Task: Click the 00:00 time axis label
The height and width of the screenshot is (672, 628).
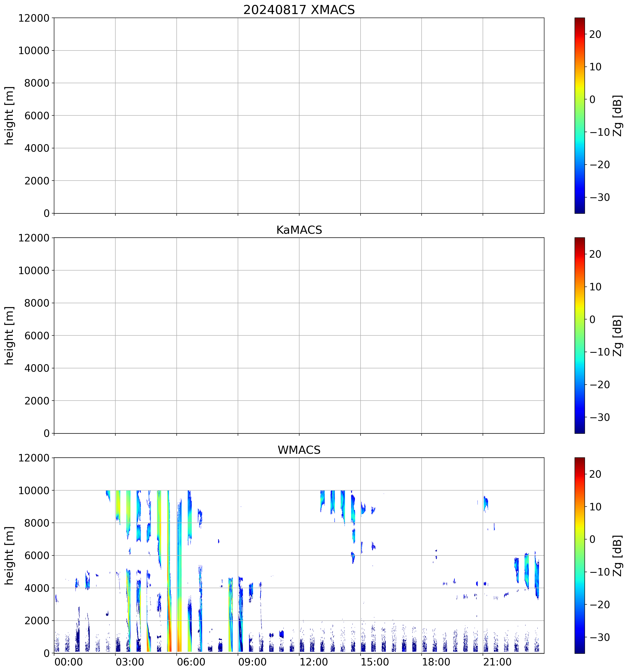Action: click(69, 662)
